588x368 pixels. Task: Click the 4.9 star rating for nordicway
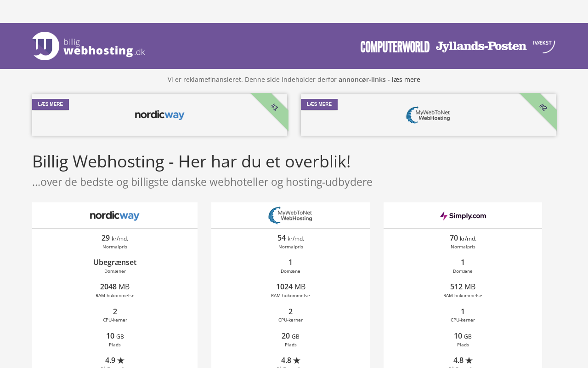tap(115, 360)
